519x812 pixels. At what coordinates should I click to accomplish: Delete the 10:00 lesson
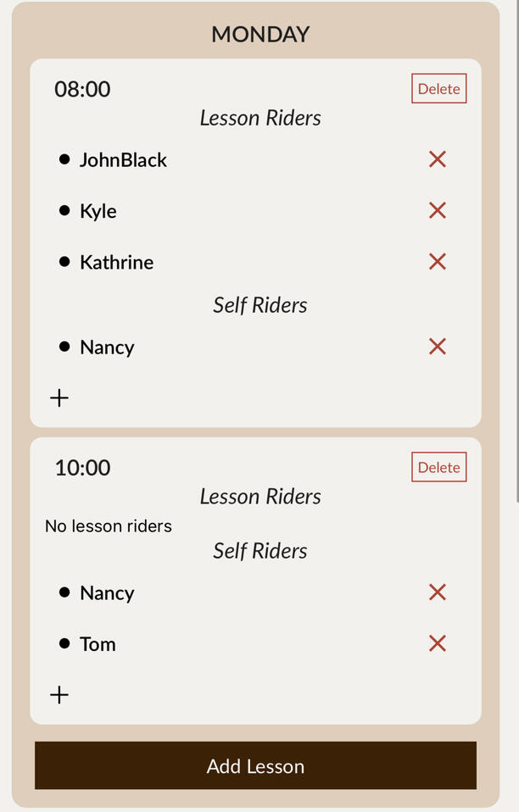438,467
